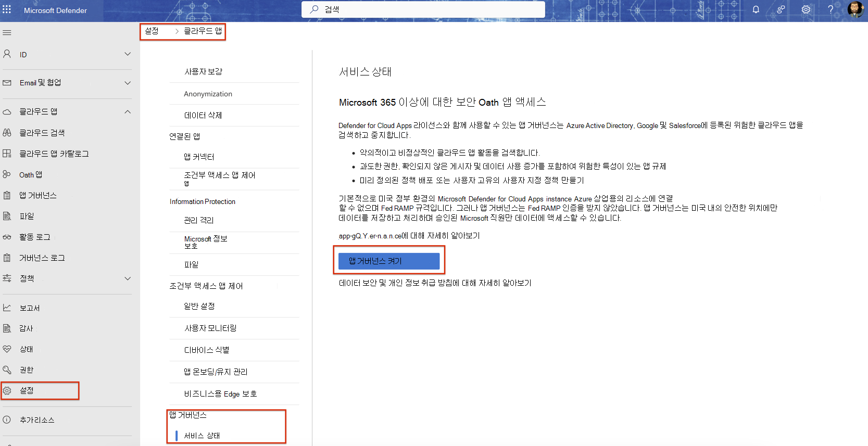
Task: Open 클라우드 검색 in sidebar
Action: 42,133
